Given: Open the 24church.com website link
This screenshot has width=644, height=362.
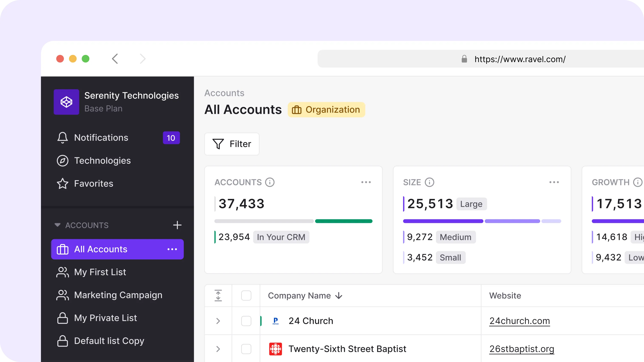Looking at the screenshot, I should 519,321.
